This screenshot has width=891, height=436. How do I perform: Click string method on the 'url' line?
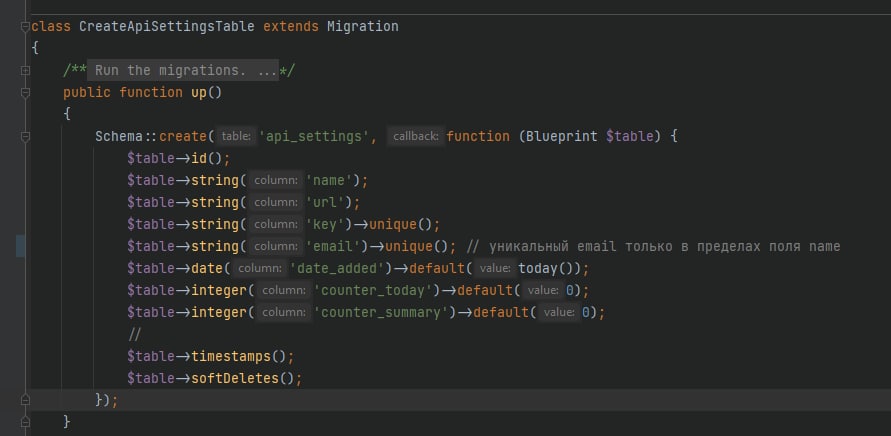215,202
